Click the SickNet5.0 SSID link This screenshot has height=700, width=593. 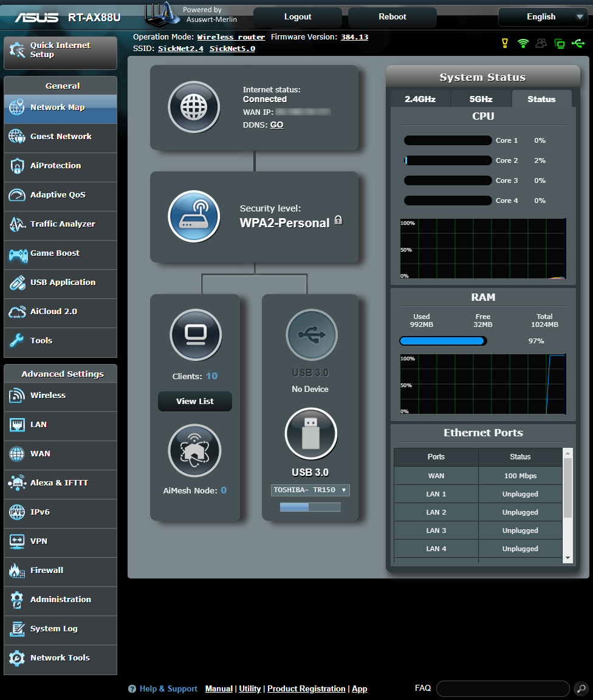[x=233, y=49]
